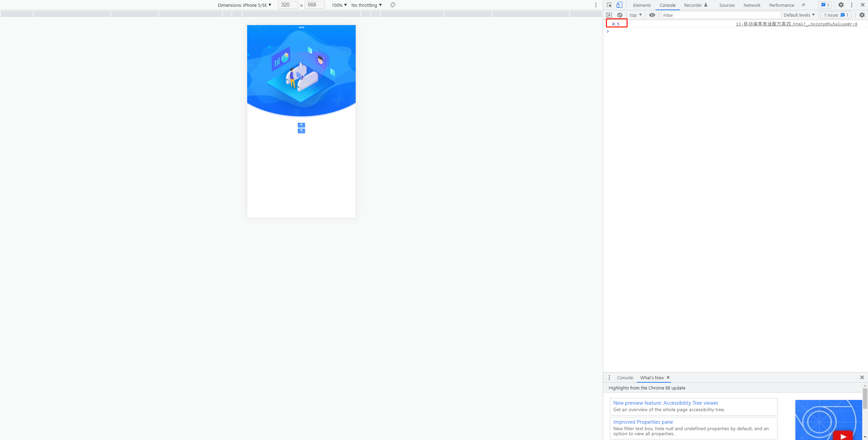Click the close DevTools icon

[863, 4]
